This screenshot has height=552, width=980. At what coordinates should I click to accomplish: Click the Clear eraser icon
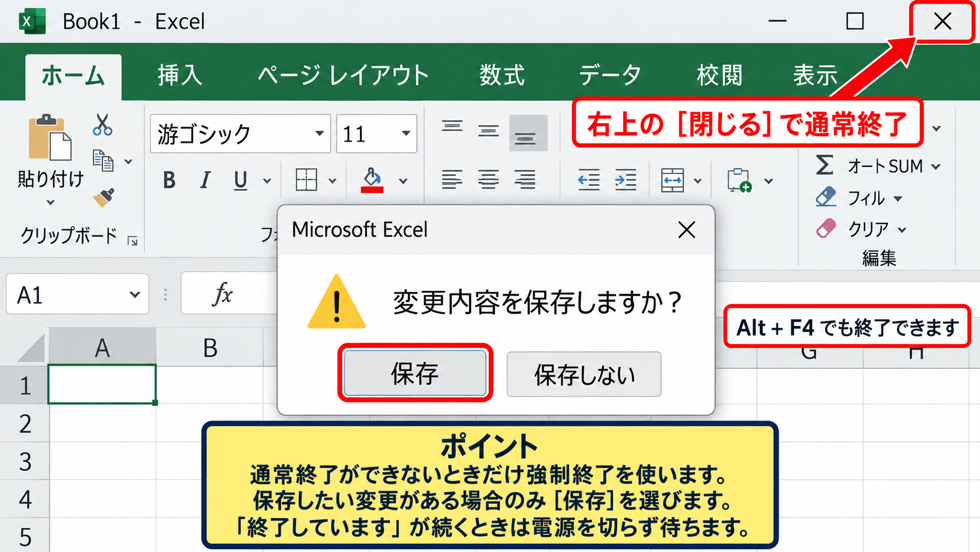click(x=826, y=228)
